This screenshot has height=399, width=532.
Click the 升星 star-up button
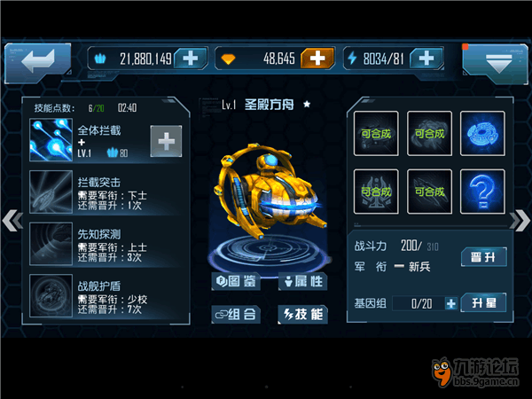click(484, 302)
